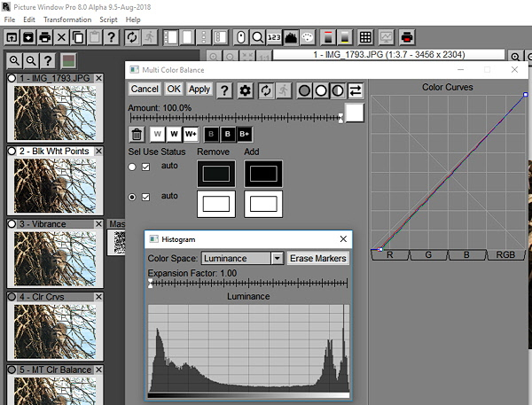Click the Amount slider track
Screen dimensions: 532x405
point(236,118)
